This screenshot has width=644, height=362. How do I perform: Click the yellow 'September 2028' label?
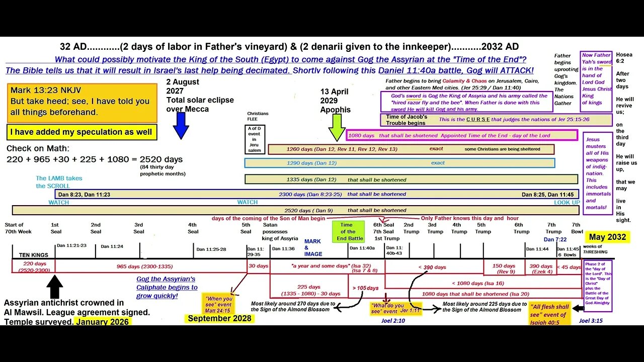click(219, 318)
